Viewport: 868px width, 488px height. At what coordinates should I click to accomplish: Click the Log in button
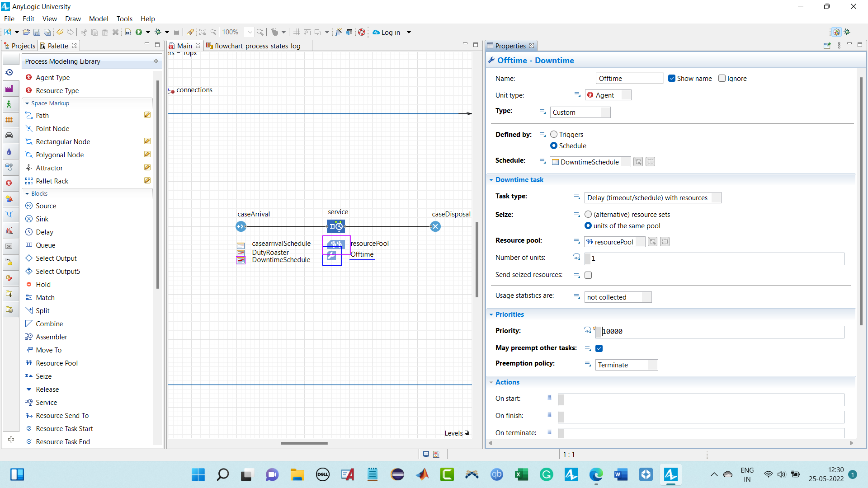click(x=391, y=32)
